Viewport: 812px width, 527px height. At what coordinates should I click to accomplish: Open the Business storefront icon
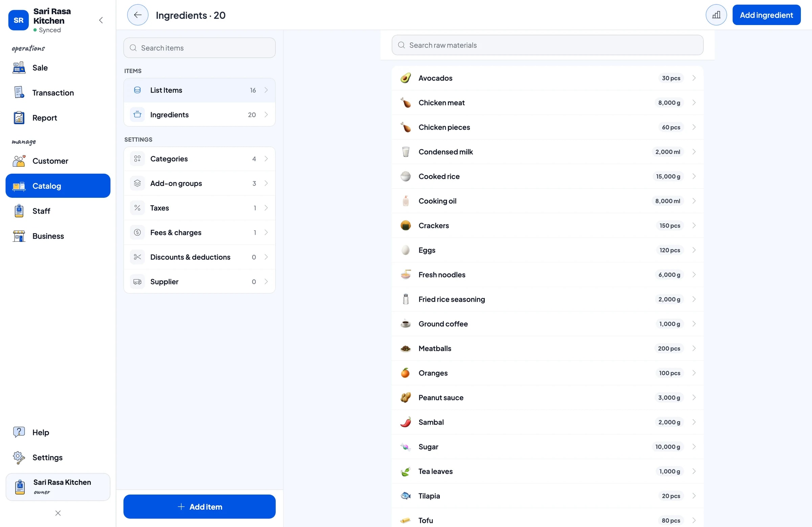tap(19, 236)
